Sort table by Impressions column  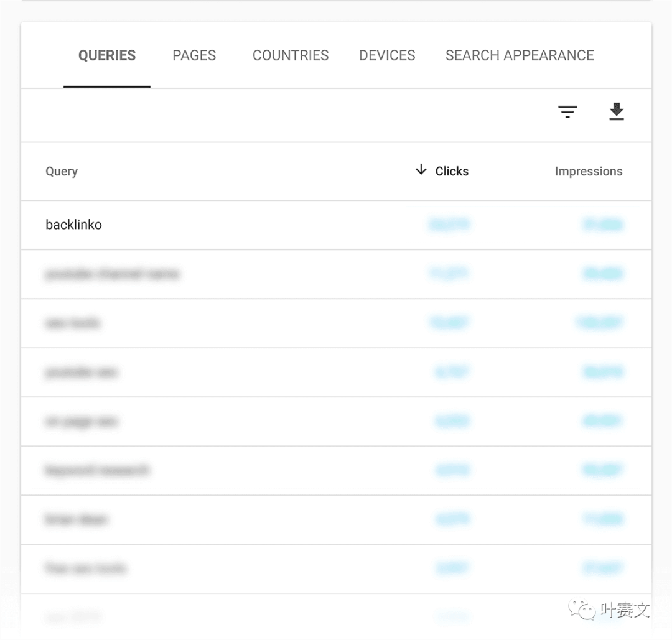pos(589,171)
